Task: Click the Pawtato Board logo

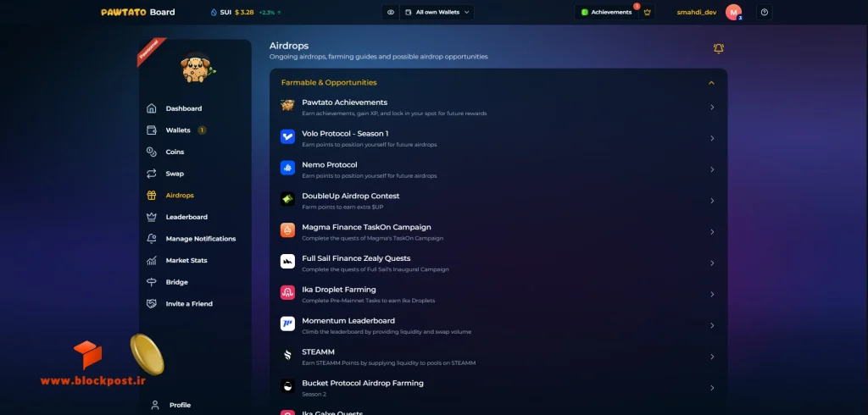Action: pos(138,12)
